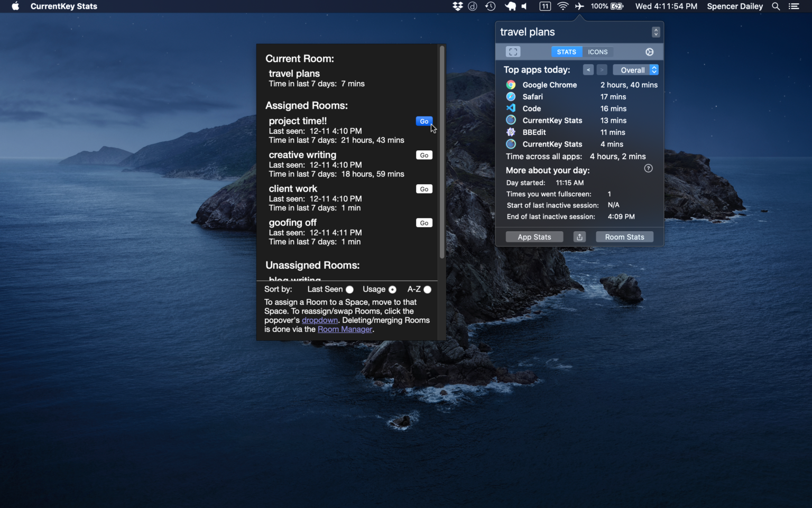Image resolution: width=812 pixels, height=508 pixels.
Task: Go to client work room
Action: coord(424,189)
